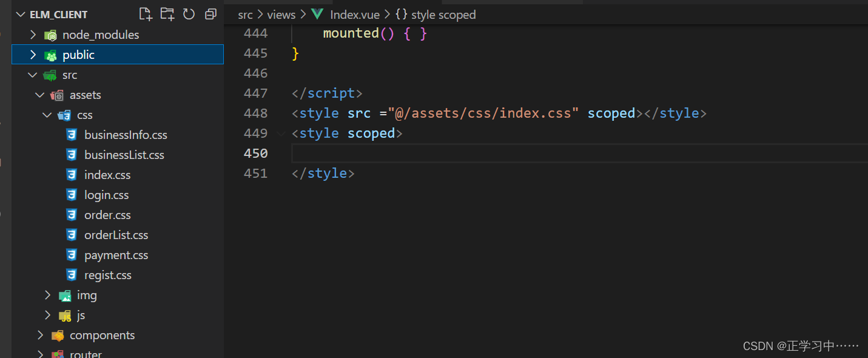Click the CSS icon beside businessList.css
868x358 pixels.
tap(72, 155)
